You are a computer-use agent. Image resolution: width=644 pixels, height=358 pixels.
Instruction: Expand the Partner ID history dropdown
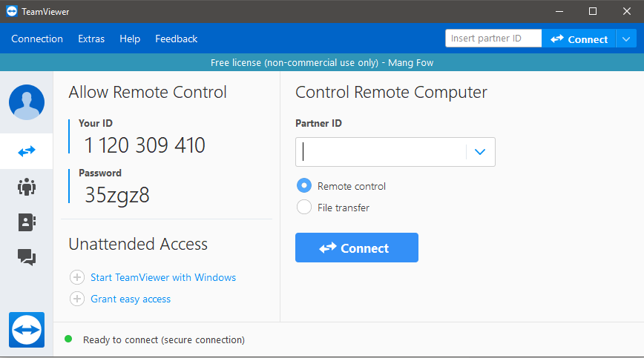pos(480,152)
